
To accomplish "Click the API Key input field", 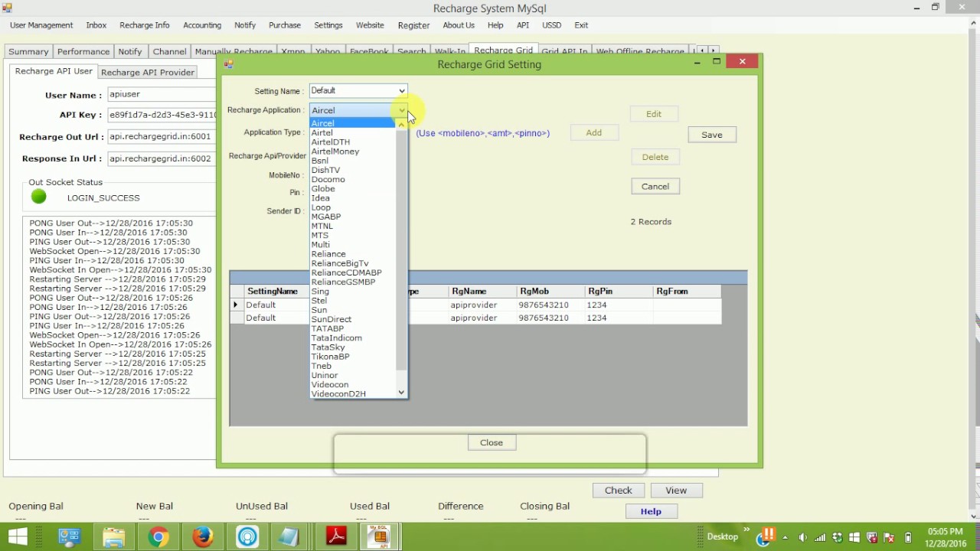I will click(162, 115).
